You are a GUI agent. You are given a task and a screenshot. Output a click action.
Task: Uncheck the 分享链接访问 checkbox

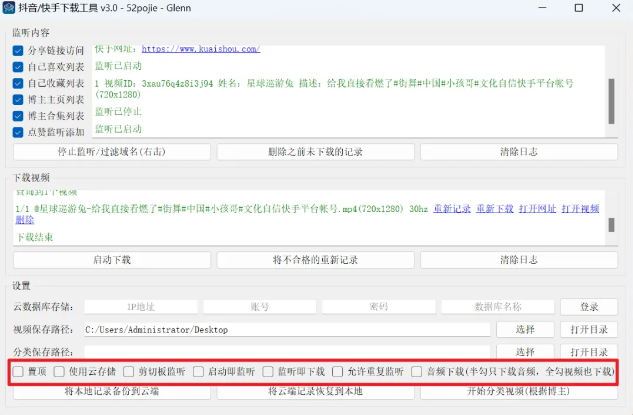[x=18, y=50]
